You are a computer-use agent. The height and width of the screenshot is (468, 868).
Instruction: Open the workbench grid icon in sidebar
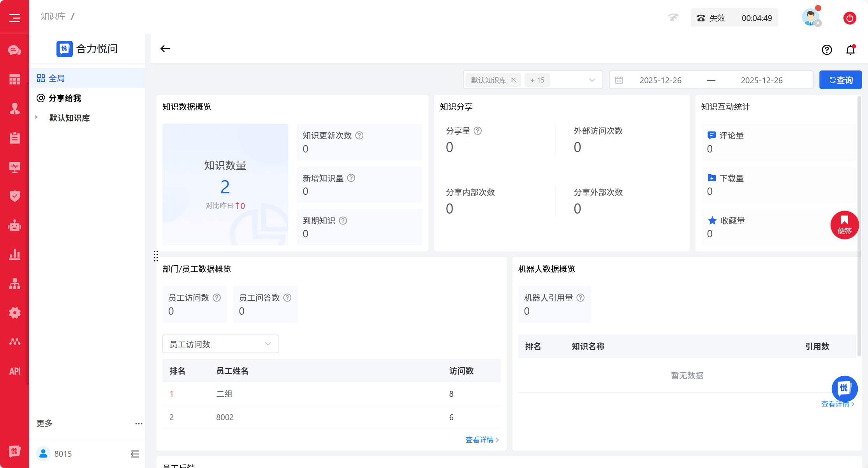(x=14, y=79)
